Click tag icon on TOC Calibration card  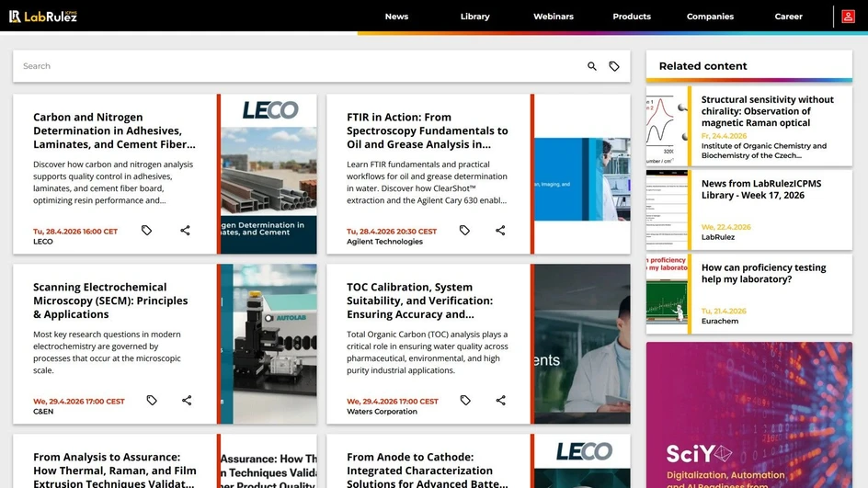pos(465,401)
